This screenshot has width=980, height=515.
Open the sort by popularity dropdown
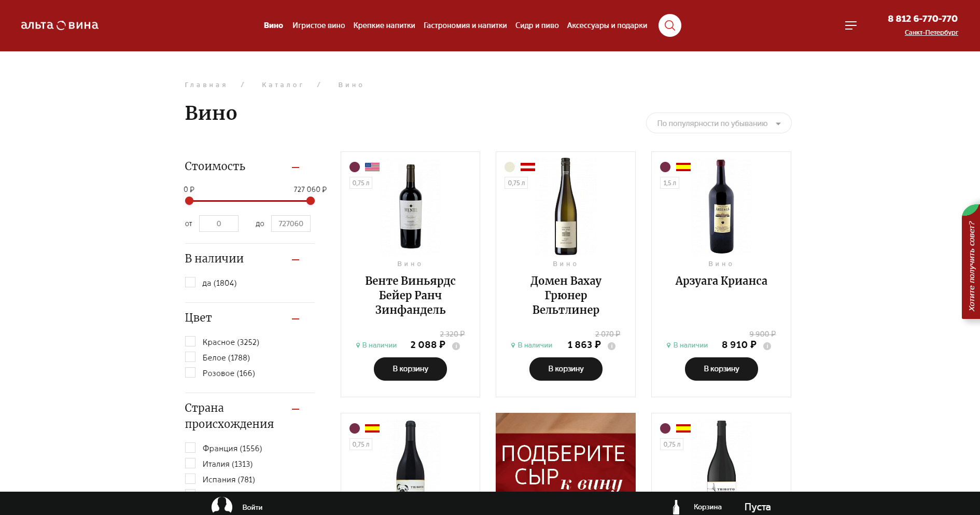coord(718,123)
